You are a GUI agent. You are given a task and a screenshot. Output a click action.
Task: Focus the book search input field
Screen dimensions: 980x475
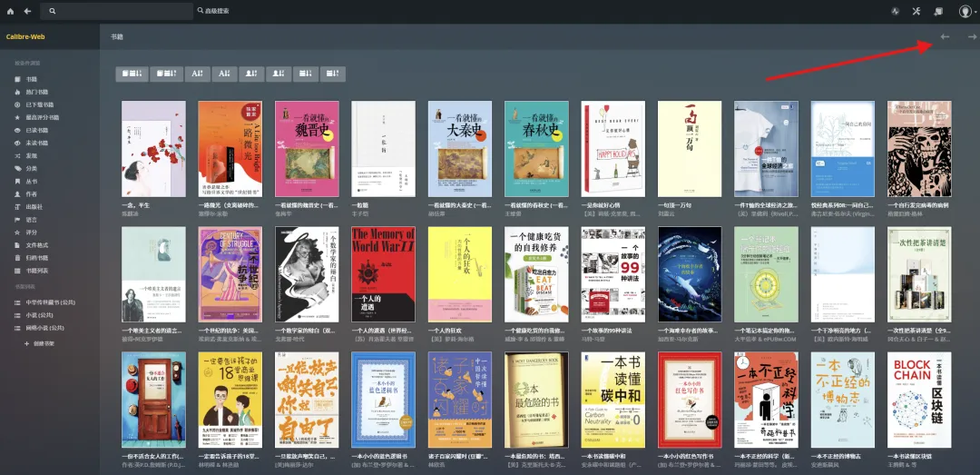116,11
